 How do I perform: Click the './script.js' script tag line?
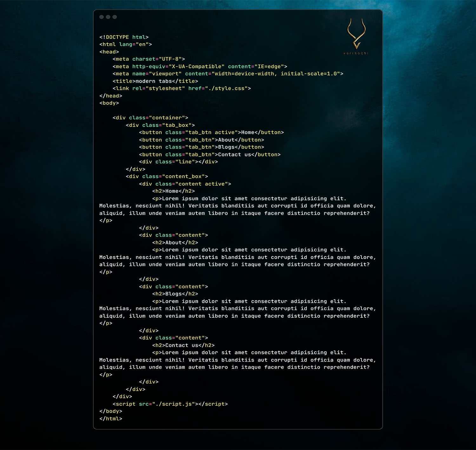170,404
